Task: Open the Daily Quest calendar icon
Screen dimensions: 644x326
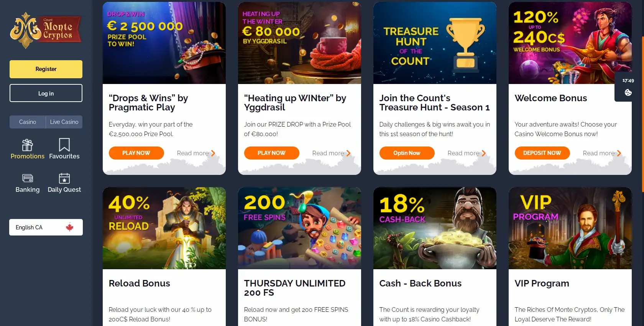Action: (x=64, y=178)
